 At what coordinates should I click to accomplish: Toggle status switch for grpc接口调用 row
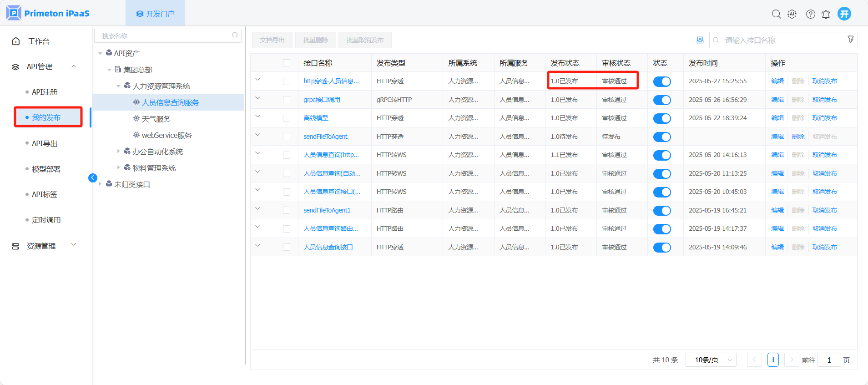point(662,100)
